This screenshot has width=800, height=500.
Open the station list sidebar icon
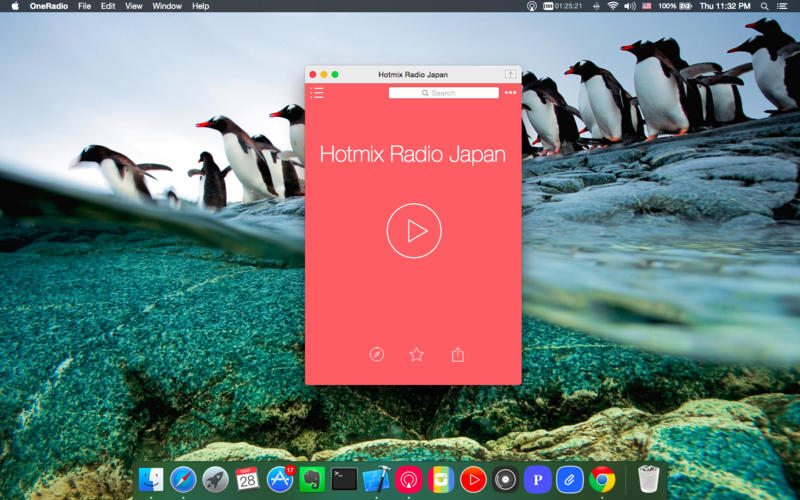point(317,93)
